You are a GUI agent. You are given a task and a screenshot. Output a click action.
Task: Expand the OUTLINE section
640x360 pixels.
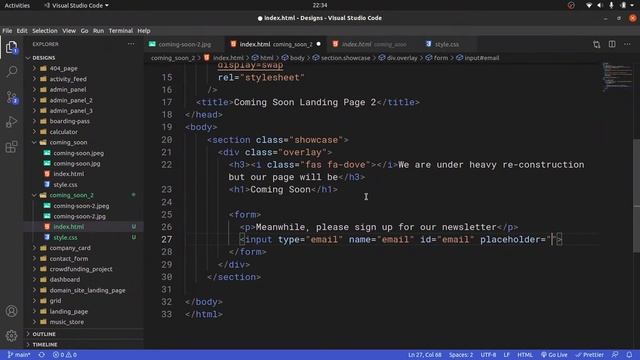click(x=44, y=334)
